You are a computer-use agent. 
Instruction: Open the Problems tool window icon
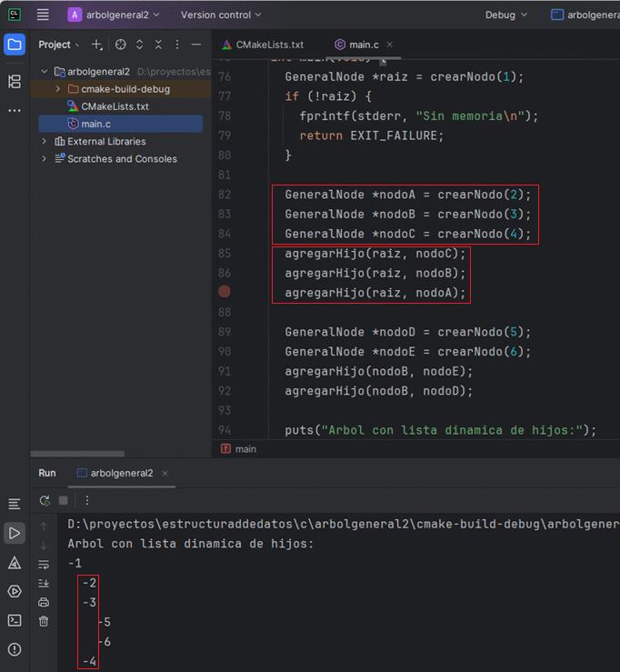pyautogui.click(x=15, y=649)
